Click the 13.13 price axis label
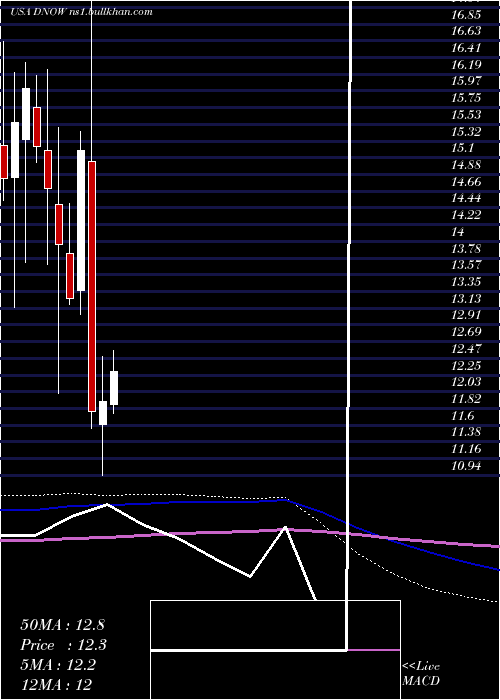 pos(466,299)
